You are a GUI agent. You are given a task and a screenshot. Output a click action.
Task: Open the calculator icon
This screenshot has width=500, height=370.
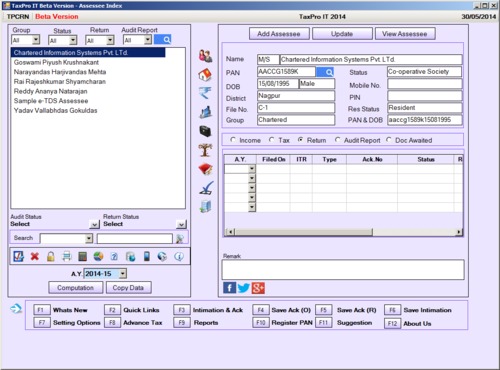pyautogui.click(x=82, y=256)
